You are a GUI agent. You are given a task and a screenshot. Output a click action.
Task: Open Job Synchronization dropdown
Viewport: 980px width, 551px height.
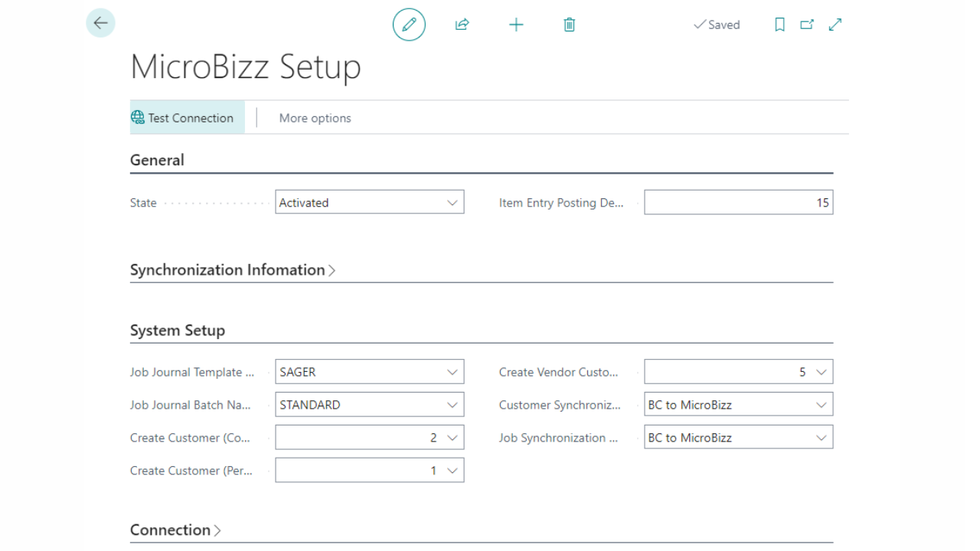pos(738,438)
